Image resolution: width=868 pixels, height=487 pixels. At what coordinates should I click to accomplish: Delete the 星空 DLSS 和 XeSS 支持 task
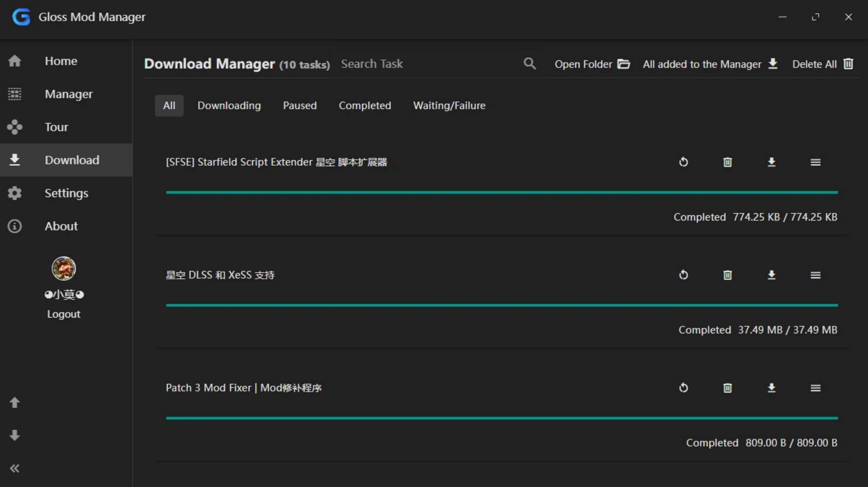(727, 275)
